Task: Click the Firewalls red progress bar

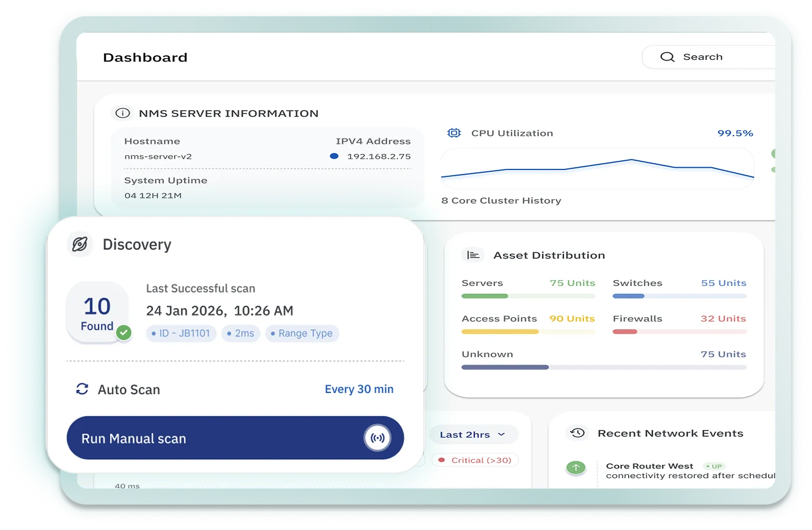Action: pyautogui.click(x=680, y=331)
